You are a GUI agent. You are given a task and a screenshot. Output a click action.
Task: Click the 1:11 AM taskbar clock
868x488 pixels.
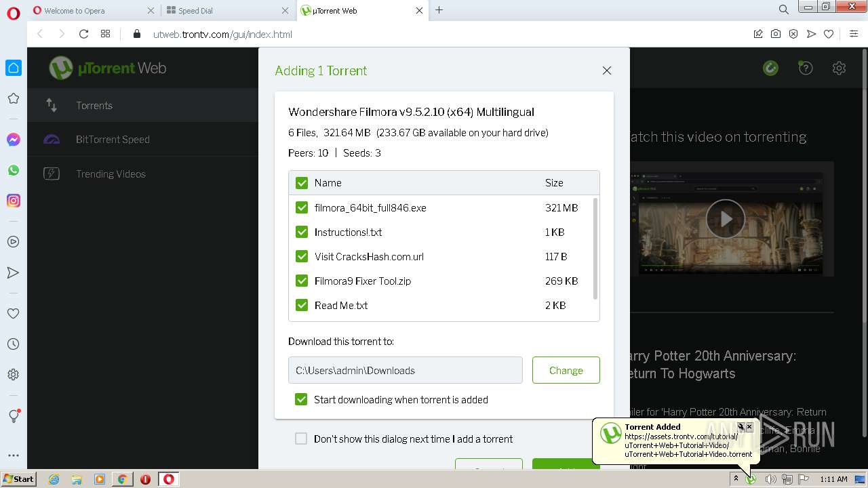click(x=833, y=479)
